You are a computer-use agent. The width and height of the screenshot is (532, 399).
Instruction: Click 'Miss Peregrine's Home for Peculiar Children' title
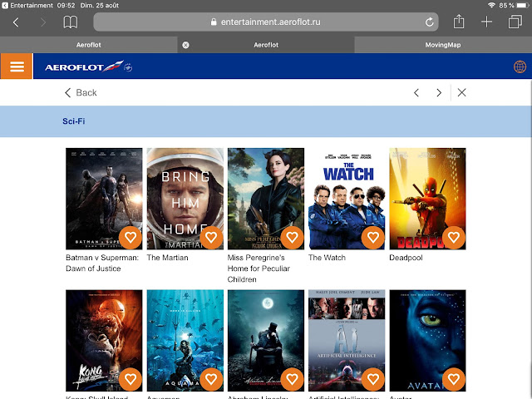coord(259,268)
